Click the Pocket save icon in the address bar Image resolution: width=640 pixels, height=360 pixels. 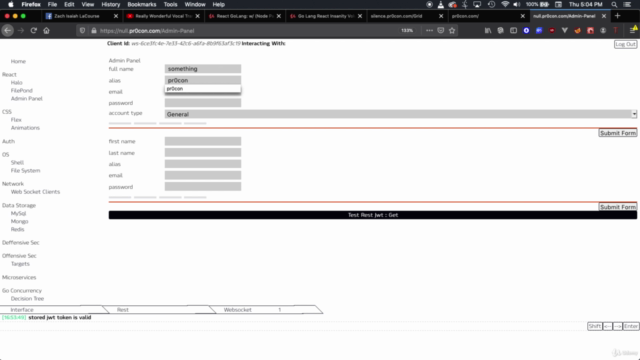(440, 31)
